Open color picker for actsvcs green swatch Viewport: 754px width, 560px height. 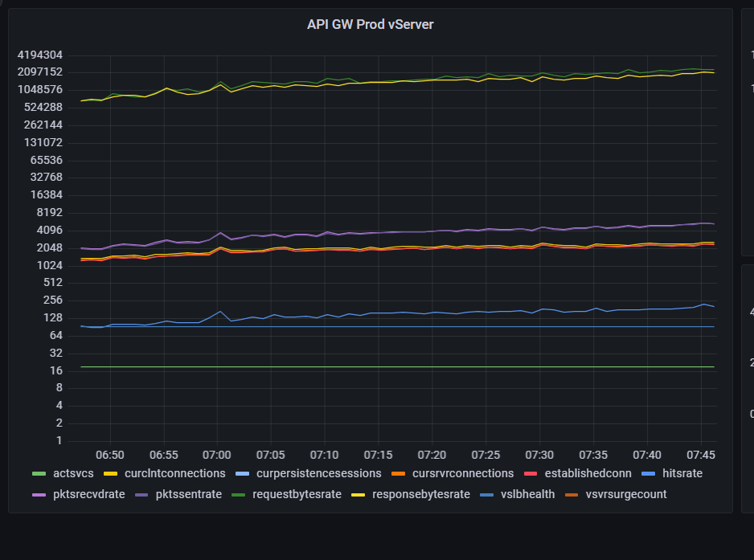coord(39,474)
